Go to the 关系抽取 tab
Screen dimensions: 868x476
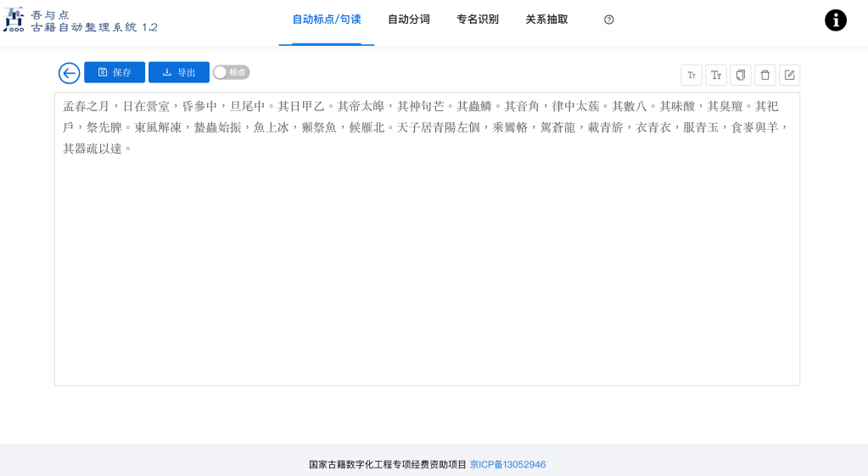pyautogui.click(x=546, y=20)
